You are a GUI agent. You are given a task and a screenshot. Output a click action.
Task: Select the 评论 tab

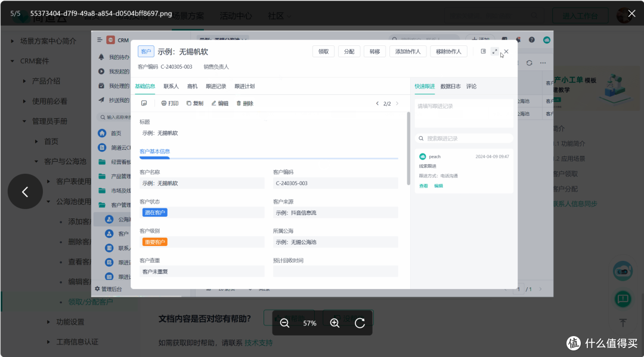[472, 87]
